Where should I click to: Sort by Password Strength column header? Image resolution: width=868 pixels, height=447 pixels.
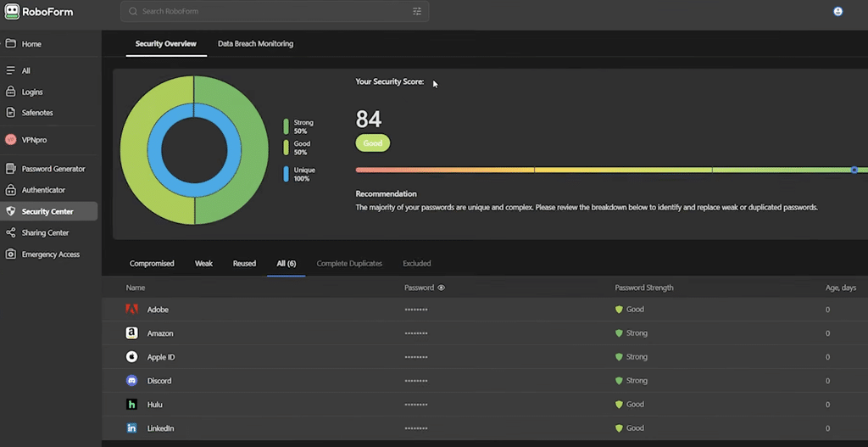point(644,288)
